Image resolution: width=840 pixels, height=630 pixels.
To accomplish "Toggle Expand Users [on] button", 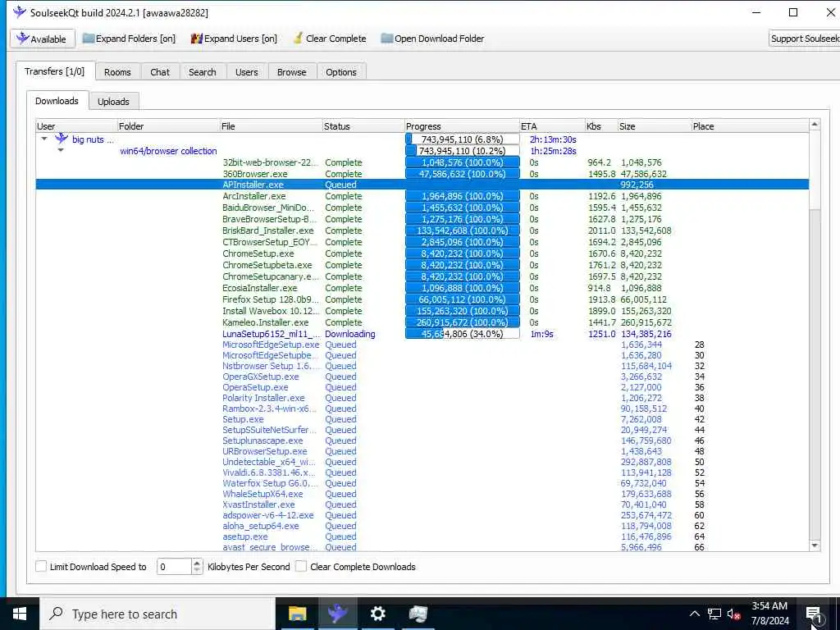I will pyautogui.click(x=234, y=39).
